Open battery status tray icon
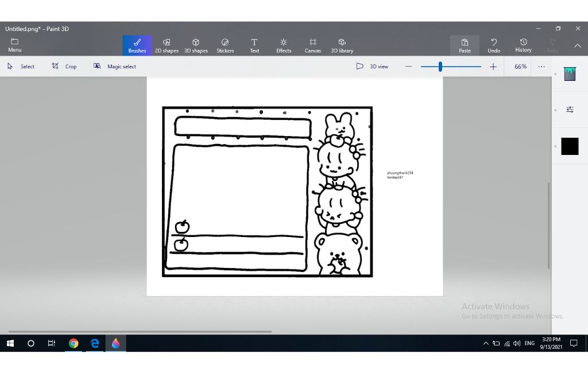 click(x=496, y=343)
